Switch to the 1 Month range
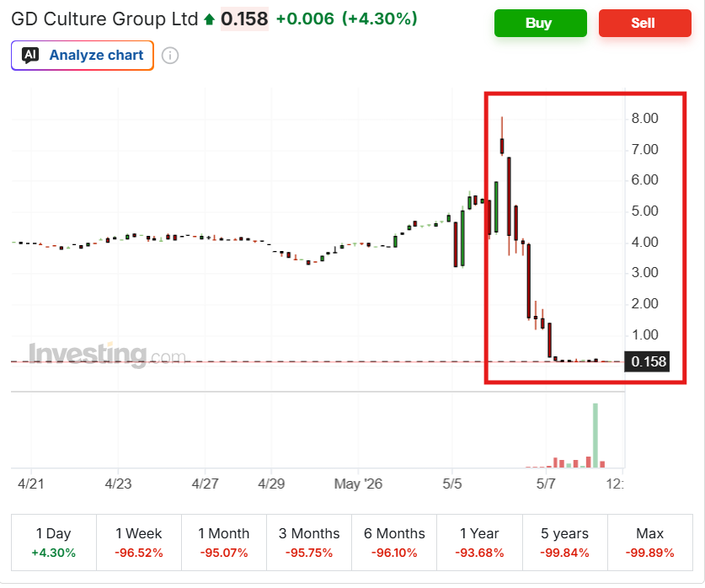Viewport: 705px width, 588px height. [224, 543]
